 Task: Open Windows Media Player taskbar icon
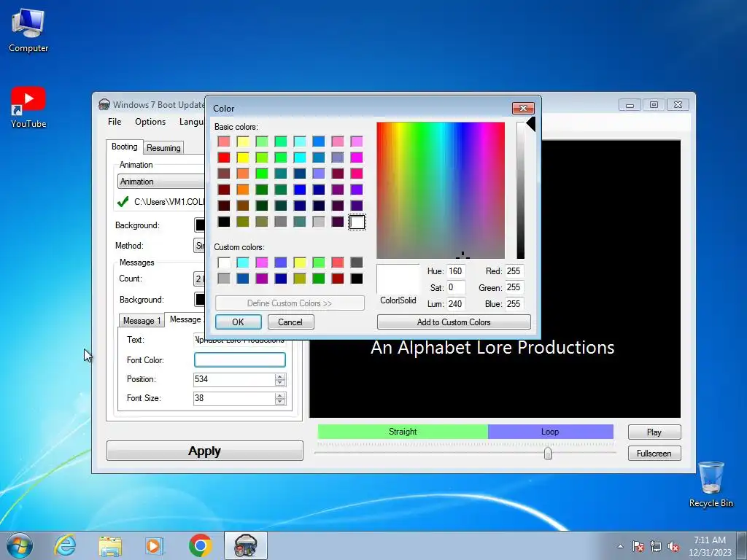pos(155,545)
